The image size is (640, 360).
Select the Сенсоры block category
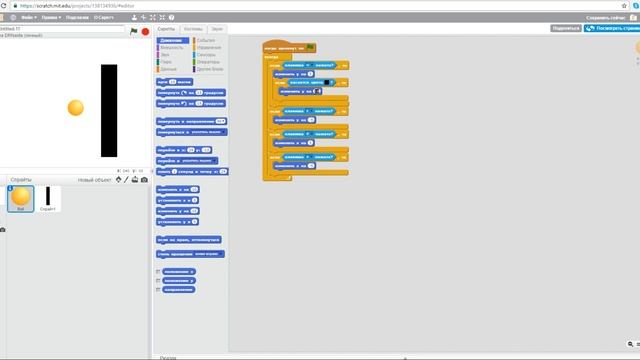(x=206, y=55)
